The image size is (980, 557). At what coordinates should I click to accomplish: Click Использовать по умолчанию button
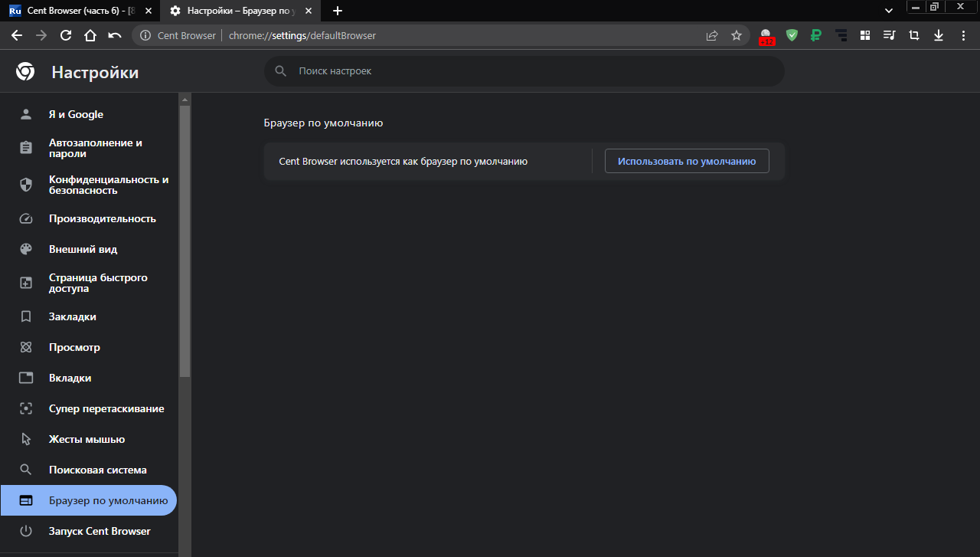pyautogui.click(x=687, y=161)
